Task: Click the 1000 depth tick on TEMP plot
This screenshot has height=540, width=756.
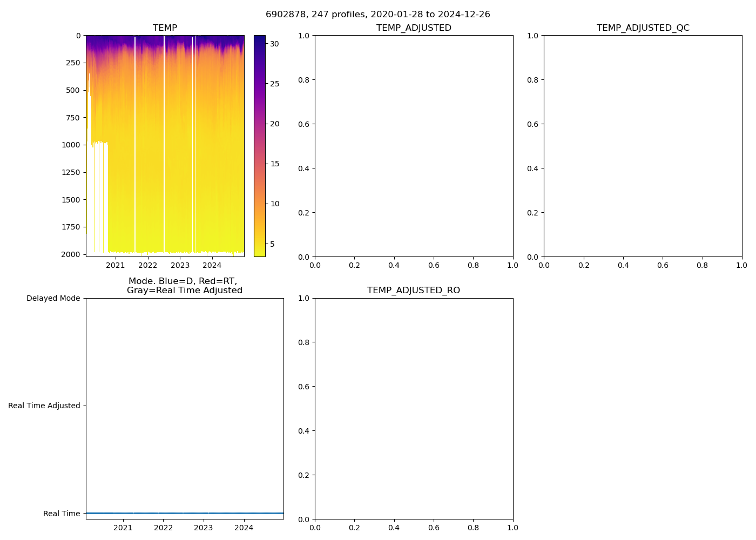Action: (x=71, y=145)
